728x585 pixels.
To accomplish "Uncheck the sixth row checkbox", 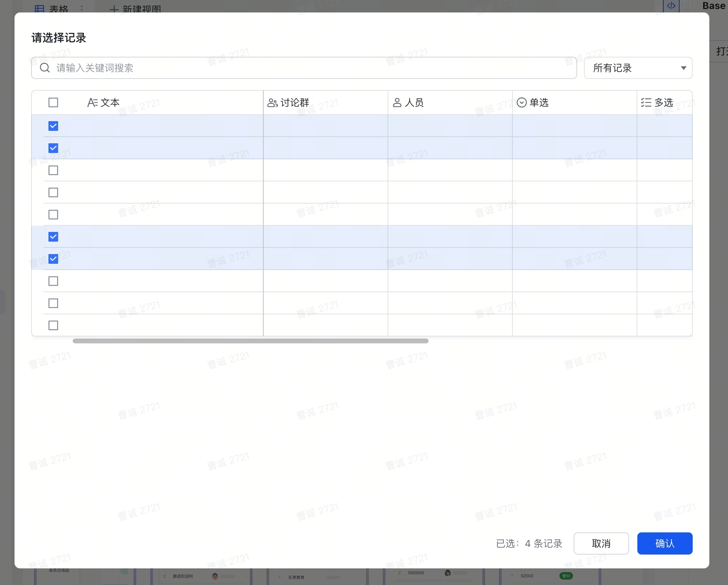I will pos(53,237).
